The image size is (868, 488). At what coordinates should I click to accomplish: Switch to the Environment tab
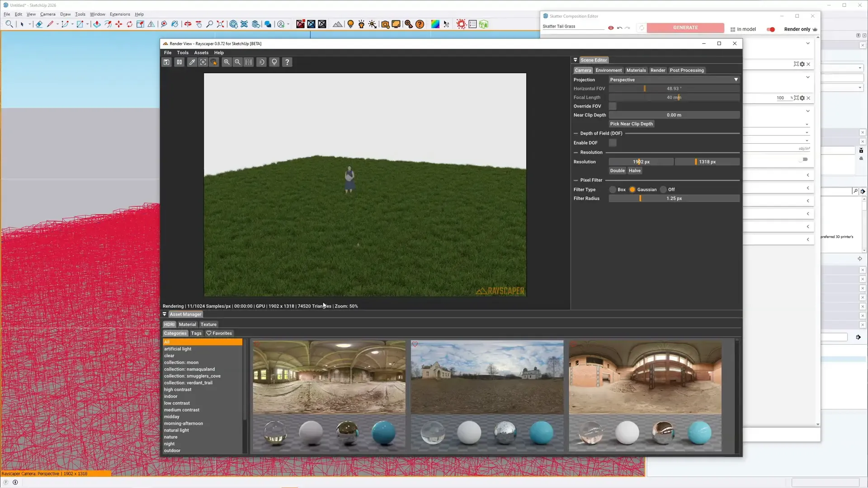tap(609, 70)
